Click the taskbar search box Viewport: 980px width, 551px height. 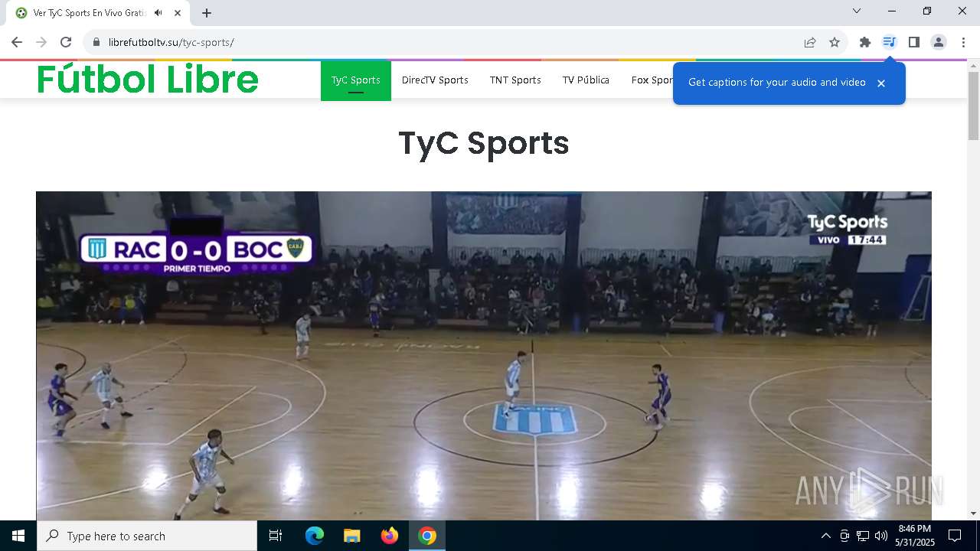click(x=147, y=536)
